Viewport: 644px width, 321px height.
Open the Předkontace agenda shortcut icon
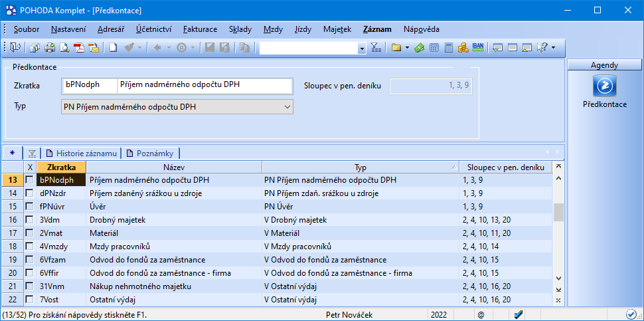coord(605,86)
